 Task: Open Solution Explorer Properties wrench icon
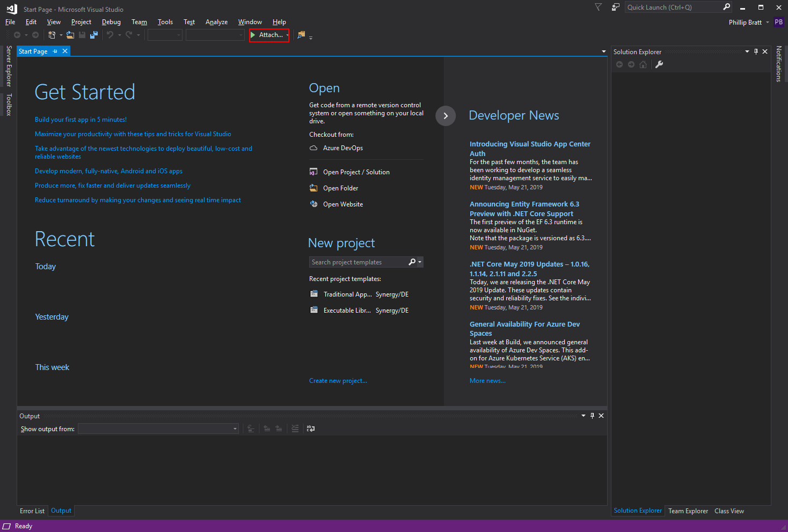click(659, 64)
